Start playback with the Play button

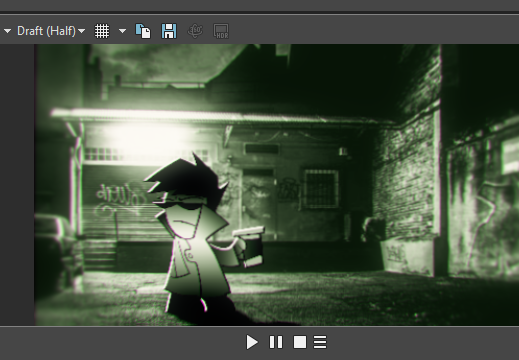tap(252, 342)
